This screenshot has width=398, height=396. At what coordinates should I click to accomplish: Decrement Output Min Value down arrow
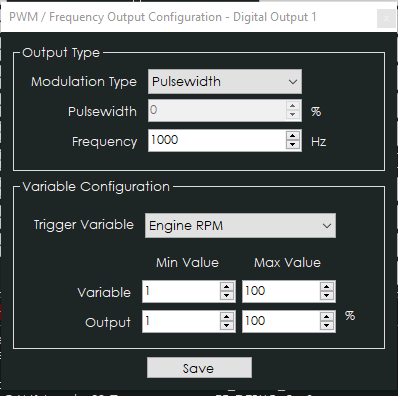pyautogui.click(x=227, y=326)
